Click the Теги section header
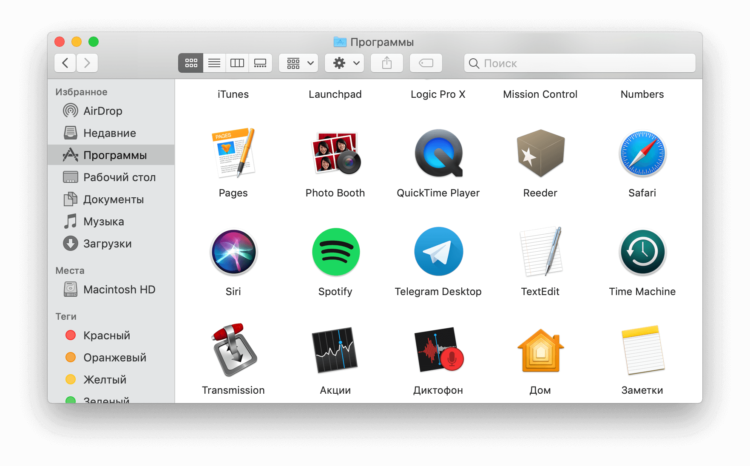Image resolution: width=750 pixels, height=466 pixels. (x=66, y=316)
